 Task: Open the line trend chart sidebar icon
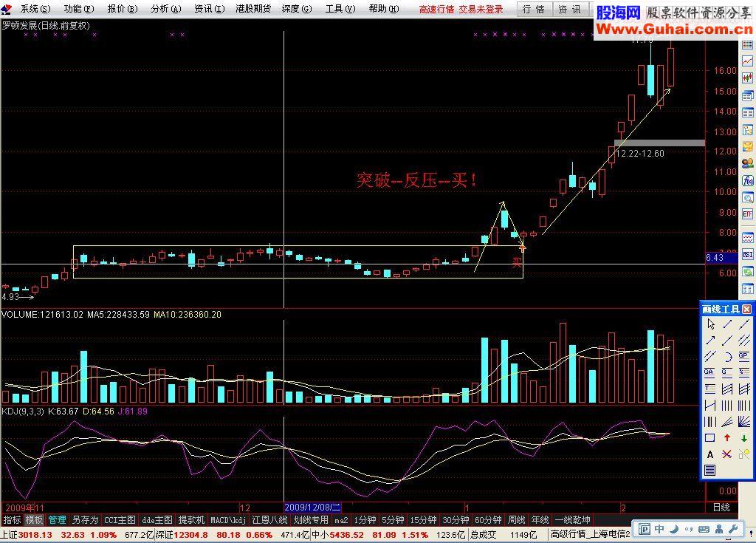(x=747, y=61)
